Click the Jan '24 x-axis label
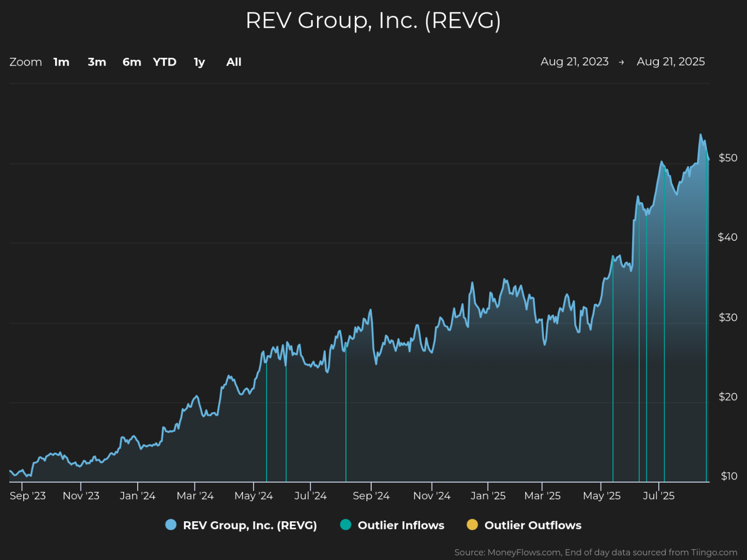Image resolution: width=747 pixels, height=560 pixels. click(138, 496)
